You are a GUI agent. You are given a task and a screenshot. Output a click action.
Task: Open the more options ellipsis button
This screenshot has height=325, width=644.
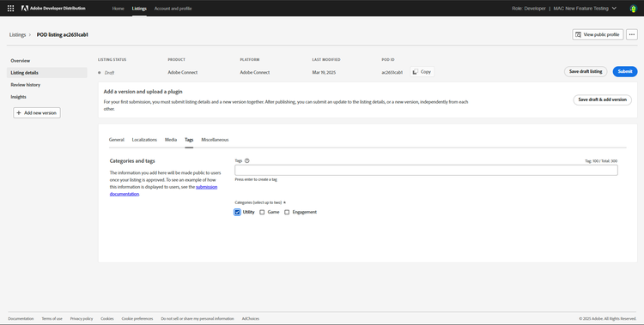coord(632,35)
